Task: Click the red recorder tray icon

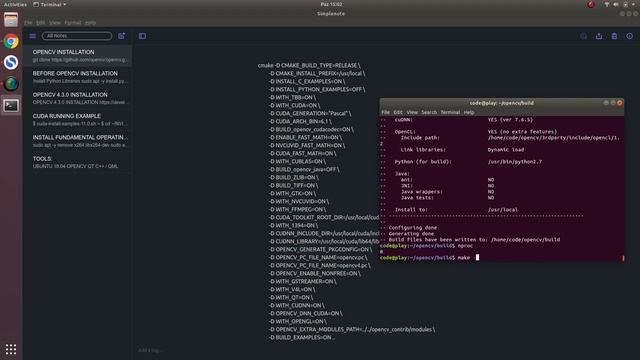Action: click(591, 4)
